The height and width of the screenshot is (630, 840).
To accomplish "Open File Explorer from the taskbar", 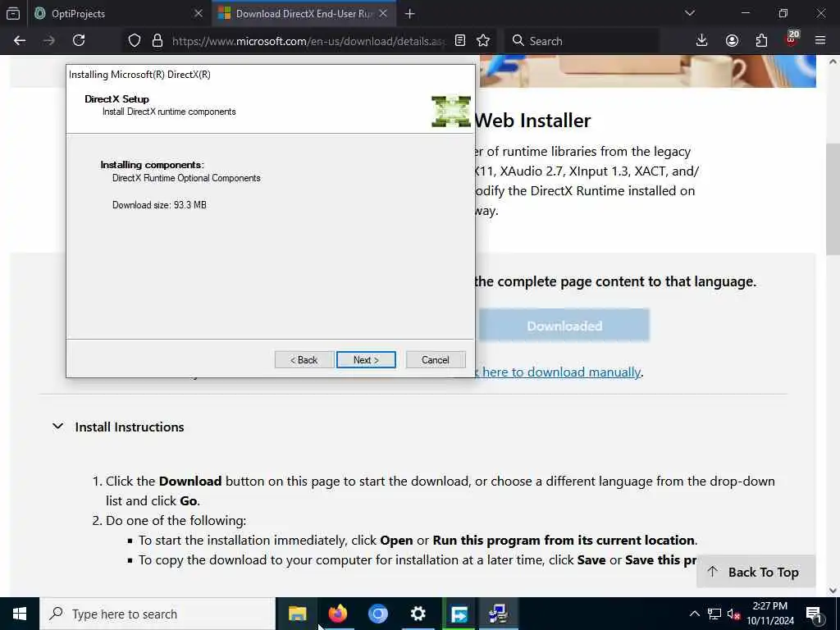I will 297,614.
